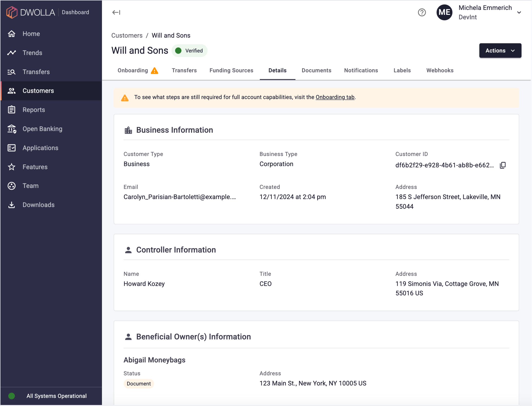
Task: Open Downloads in the sidebar
Action: [x=51, y=205]
